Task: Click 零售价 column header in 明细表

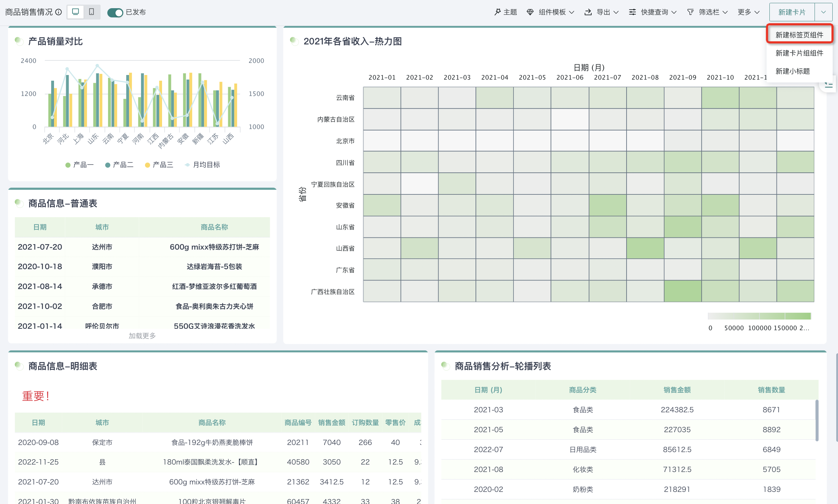Action: (x=395, y=423)
